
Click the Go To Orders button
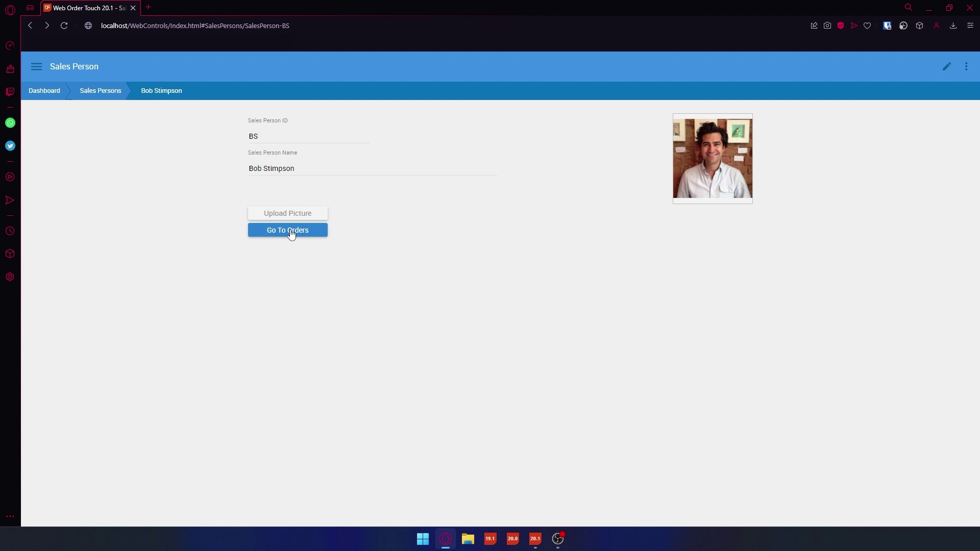tap(288, 230)
